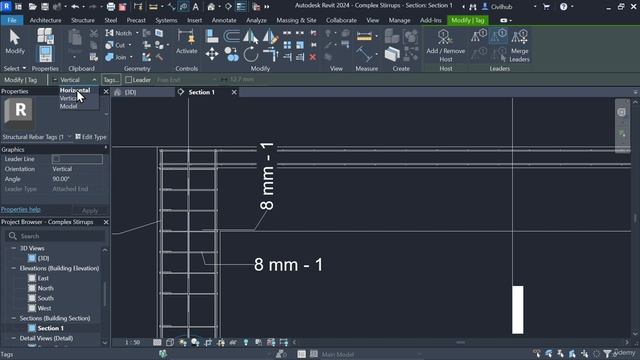Choose Model from orientation list
Image resolution: width=640 pixels, height=360 pixels.
click(68, 106)
